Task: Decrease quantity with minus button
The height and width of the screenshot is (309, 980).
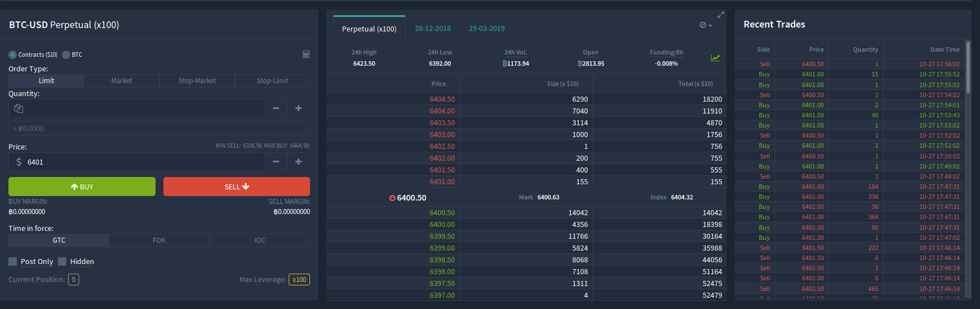Action: (276, 108)
